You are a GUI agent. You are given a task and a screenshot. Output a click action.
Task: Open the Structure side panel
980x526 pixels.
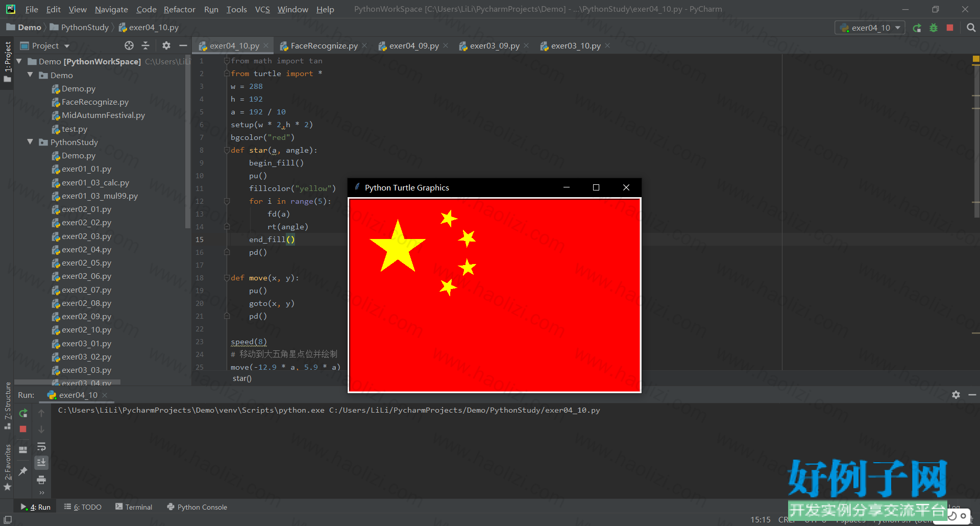pos(7,405)
